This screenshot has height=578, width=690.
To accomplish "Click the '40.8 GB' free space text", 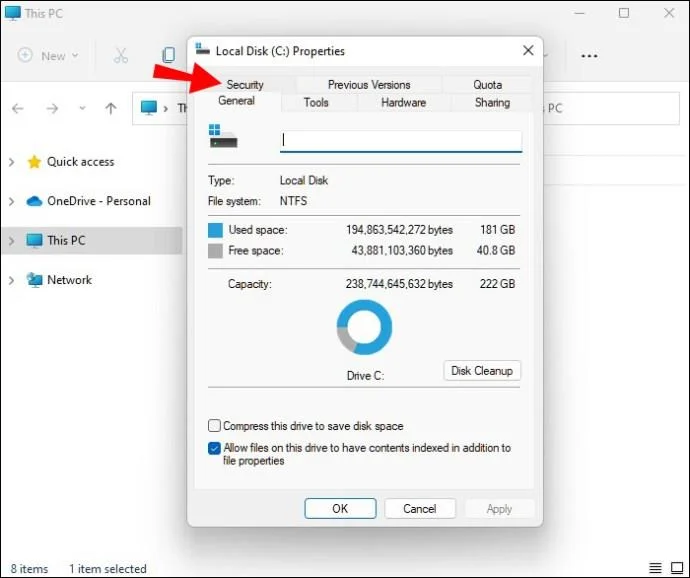I will [495, 250].
